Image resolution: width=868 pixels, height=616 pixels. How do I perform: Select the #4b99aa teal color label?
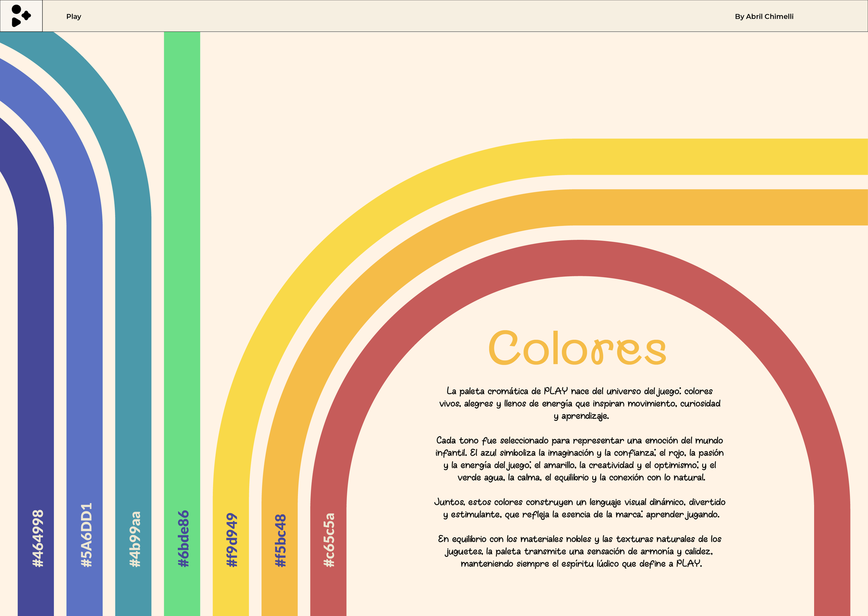pos(135,539)
